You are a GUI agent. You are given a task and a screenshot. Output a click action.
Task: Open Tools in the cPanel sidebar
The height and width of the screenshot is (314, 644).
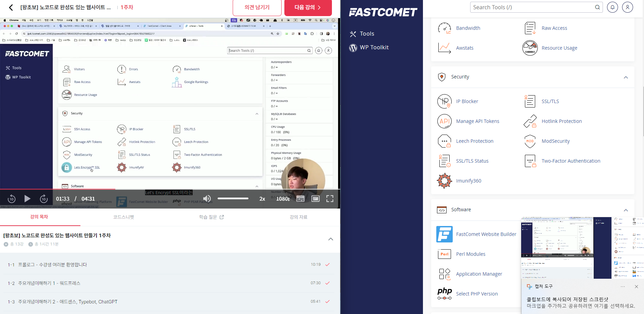pyautogui.click(x=362, y=34)
